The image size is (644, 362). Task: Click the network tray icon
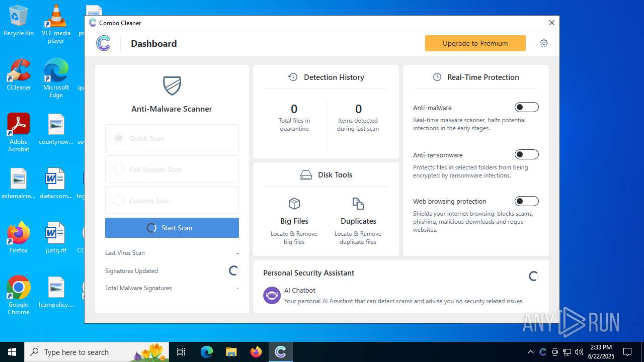[x=567, y=352]
